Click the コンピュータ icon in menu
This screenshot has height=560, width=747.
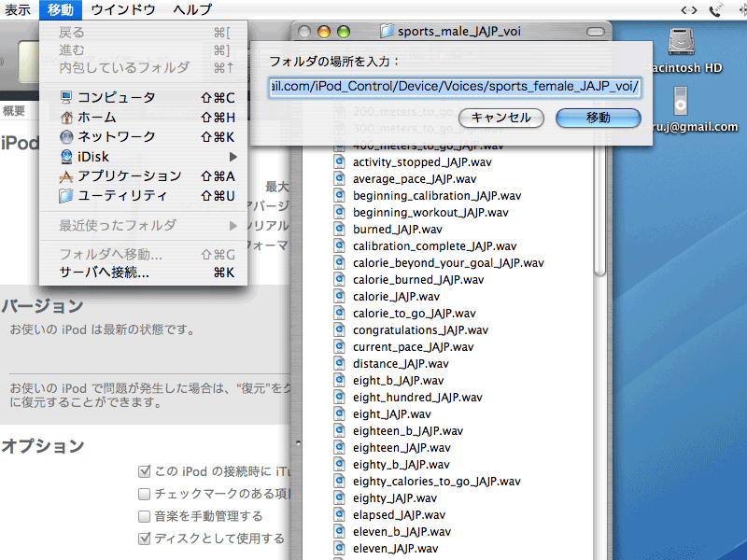66,98
